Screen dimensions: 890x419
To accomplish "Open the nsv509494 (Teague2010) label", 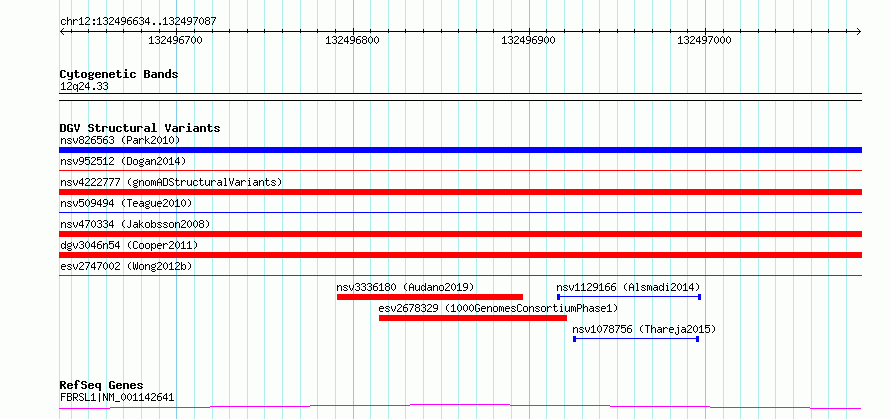I will click(x=126, y=203).
